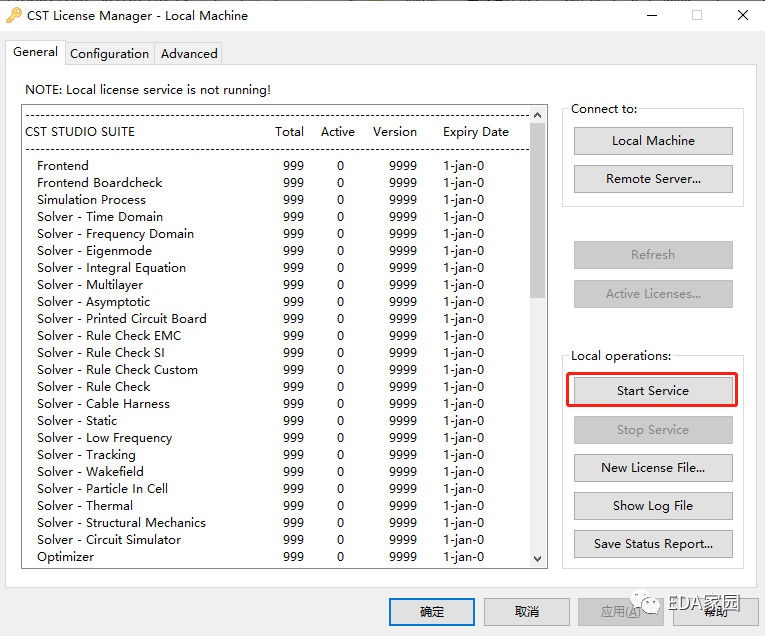
Task: Switch to the General tab
Action: (x=35, y=52)
